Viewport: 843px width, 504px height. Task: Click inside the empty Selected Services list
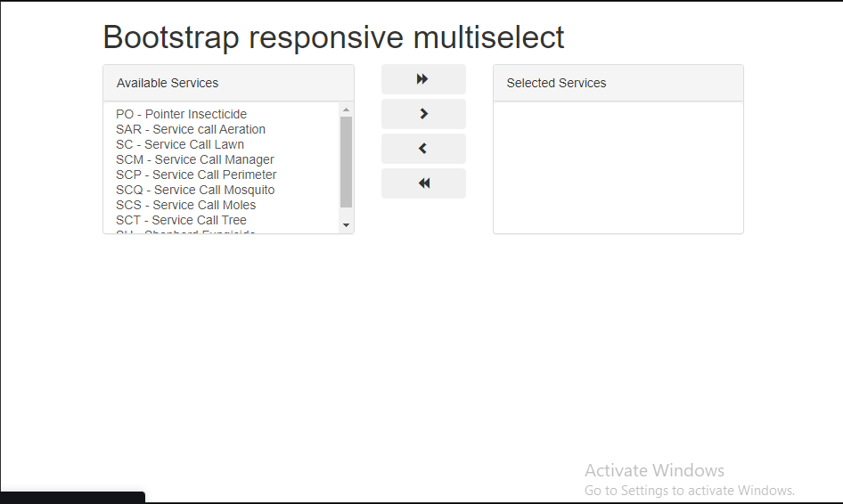pos(618,167)
